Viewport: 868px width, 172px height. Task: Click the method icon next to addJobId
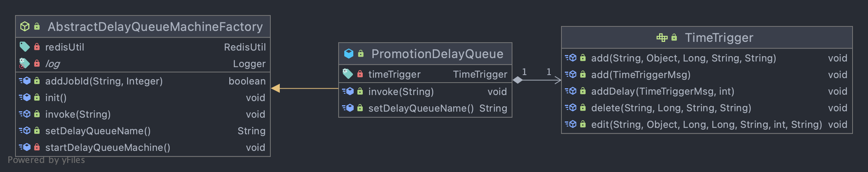click(25, 81)
